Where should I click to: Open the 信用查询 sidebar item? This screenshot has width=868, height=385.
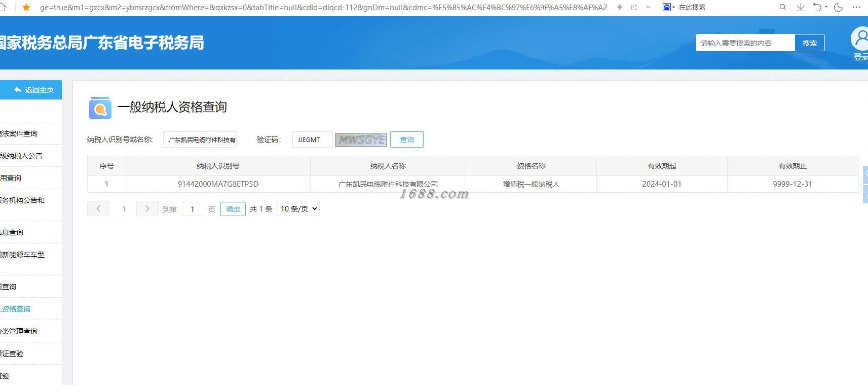coord(11,178)
